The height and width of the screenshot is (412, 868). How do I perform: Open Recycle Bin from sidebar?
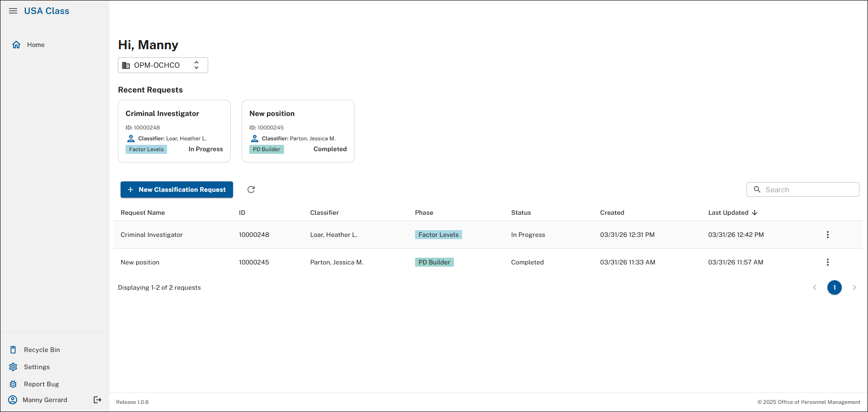(x=42, y=350)
